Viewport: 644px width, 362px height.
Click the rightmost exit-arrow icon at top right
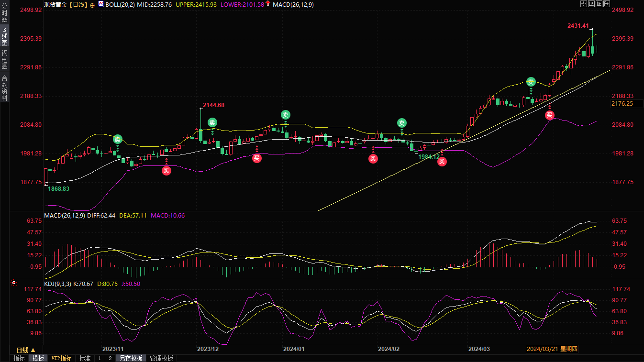608,4
